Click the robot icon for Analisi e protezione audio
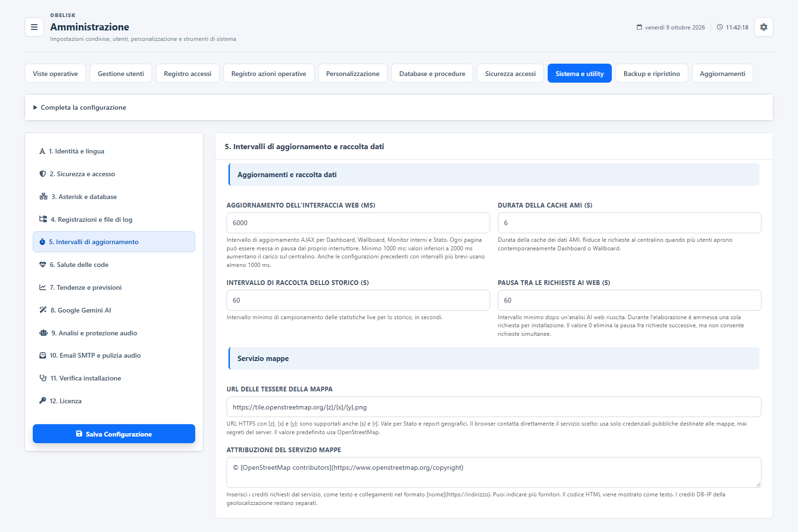The image size is (798, 532). pos(43,333)
